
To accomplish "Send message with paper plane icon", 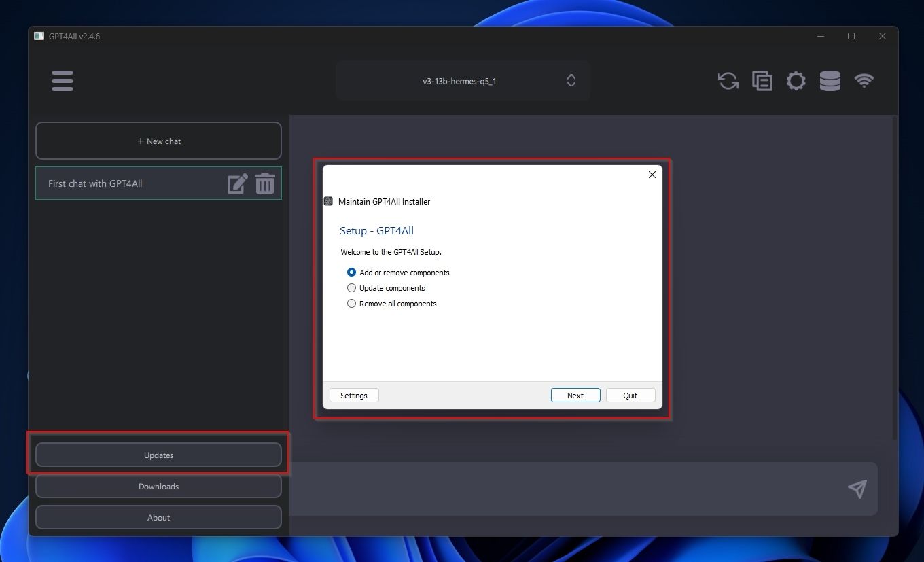I will coord(857,489).
